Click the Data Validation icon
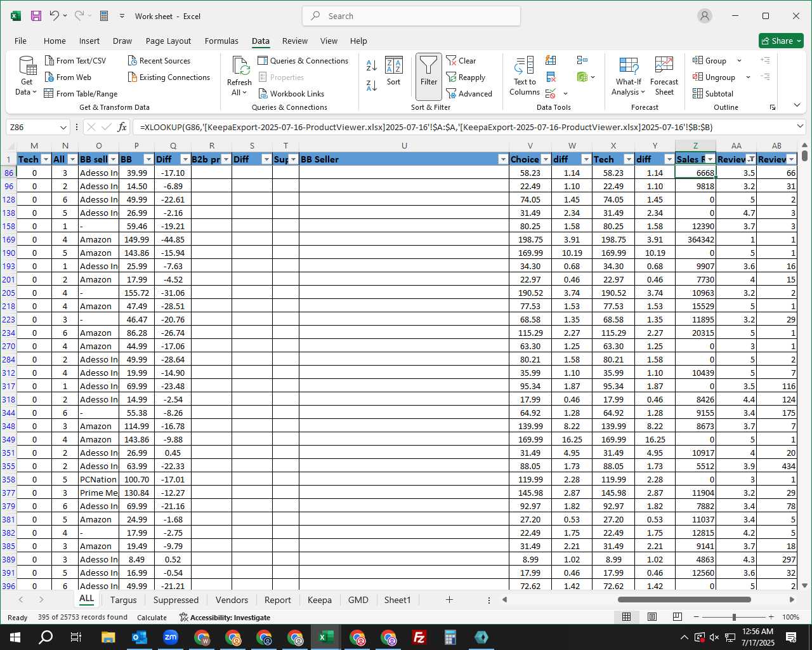Screen dimensions: 812x650 coord(551,94)
